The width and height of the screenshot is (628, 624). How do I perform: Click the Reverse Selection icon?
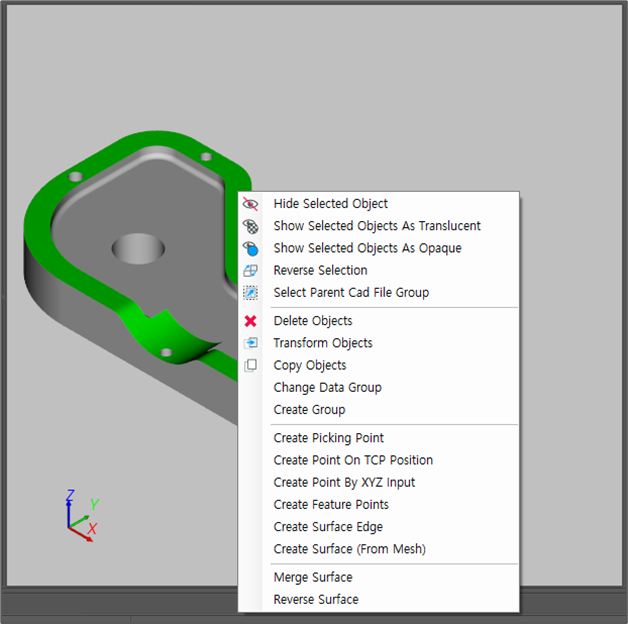tap(251, 270)
